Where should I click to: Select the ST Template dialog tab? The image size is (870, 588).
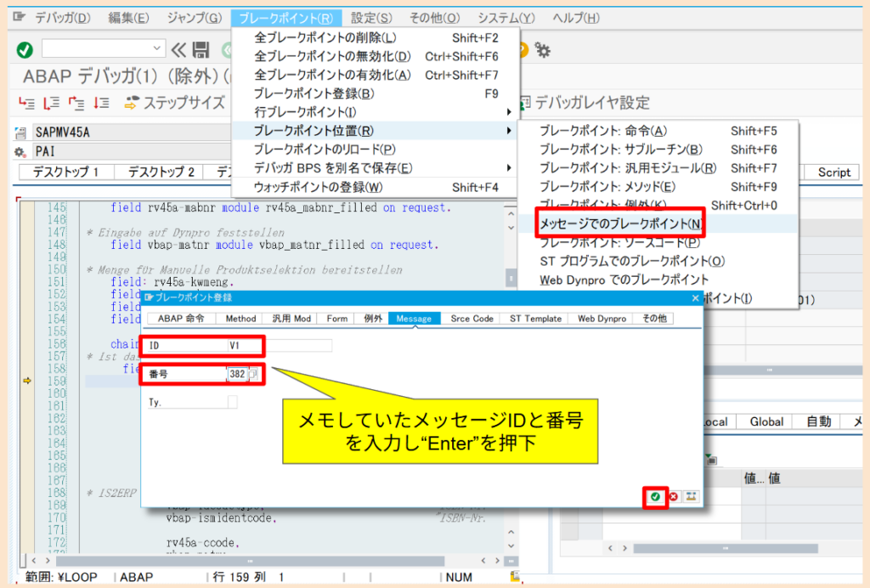[535, 319]
